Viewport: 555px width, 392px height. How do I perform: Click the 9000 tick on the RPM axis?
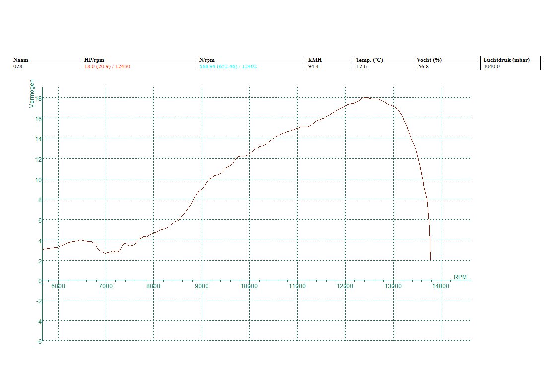pos(202,286)
